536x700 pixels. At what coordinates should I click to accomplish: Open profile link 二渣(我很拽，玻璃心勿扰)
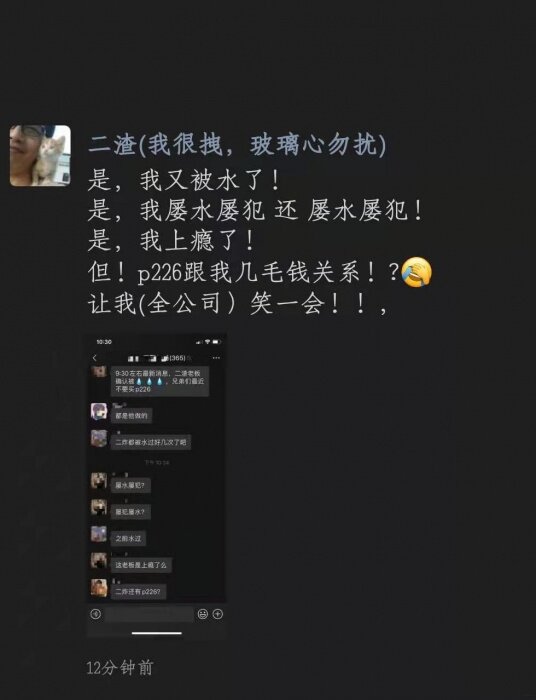point(237,145)
